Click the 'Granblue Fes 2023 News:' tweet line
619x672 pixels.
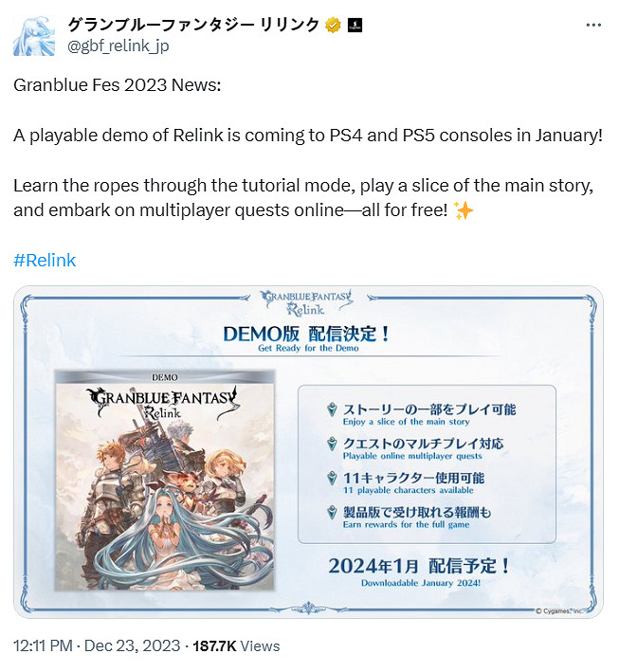click(117, 85)
